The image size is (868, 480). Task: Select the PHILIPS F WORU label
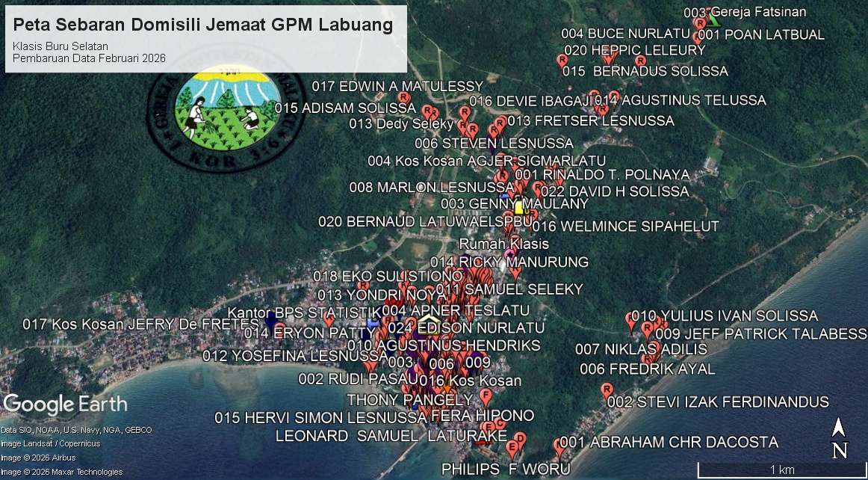click(x=506, y=470)
